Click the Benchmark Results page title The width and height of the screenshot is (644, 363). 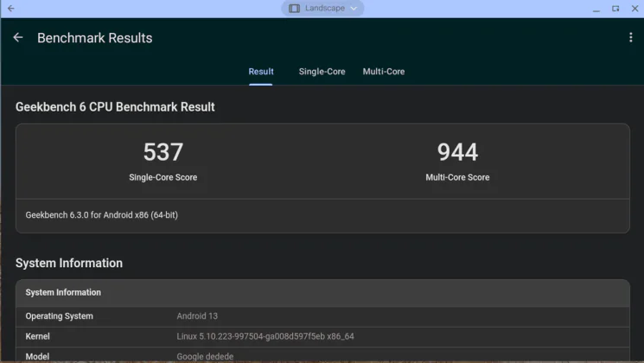pyautogui.click(x=95, y=38)
